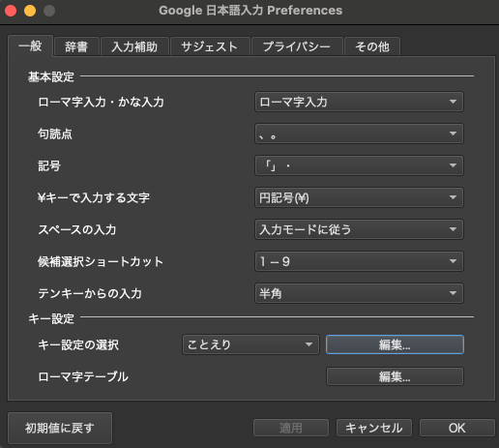The image size is (499, 448).
Task: Open the 記号 dropdown showing 「」・
Action: click(359, 165)
